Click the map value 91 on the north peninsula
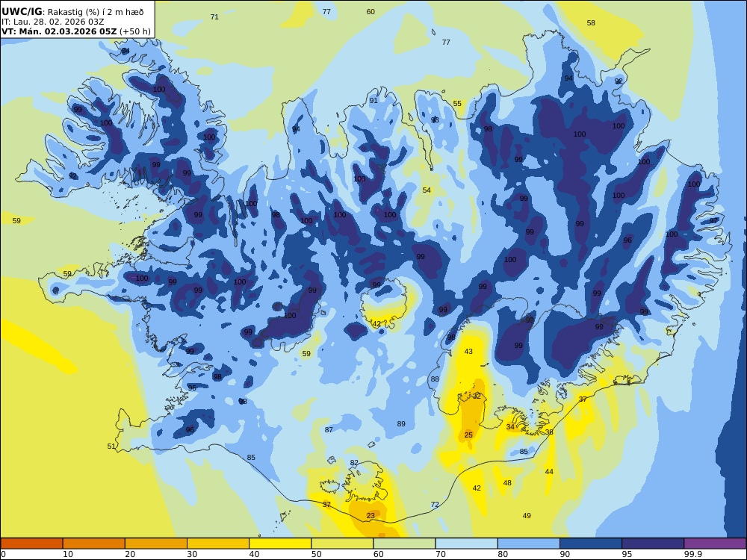Viewport: 747px width, 560px height. tap(373, 101)
